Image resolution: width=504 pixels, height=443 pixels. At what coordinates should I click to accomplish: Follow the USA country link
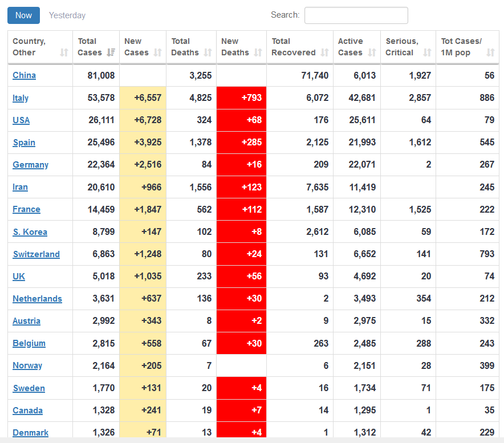click(x=21, y=120)
